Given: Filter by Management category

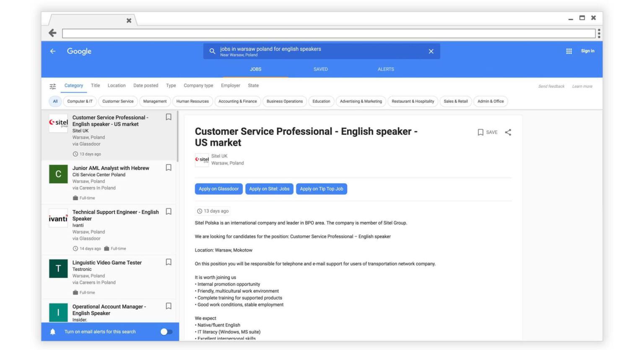Looking at the screenshot, I should [155, 101].
